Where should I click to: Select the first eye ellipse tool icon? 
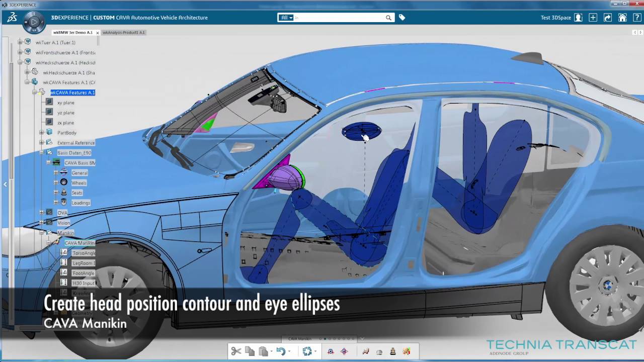click(331, 351)
